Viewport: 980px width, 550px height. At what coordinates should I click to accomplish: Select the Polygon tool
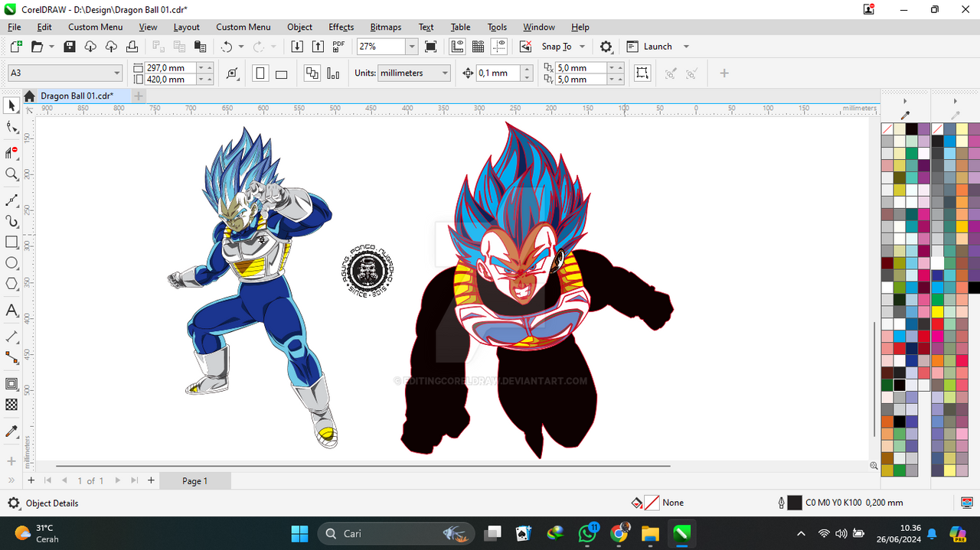pos(11,284)
